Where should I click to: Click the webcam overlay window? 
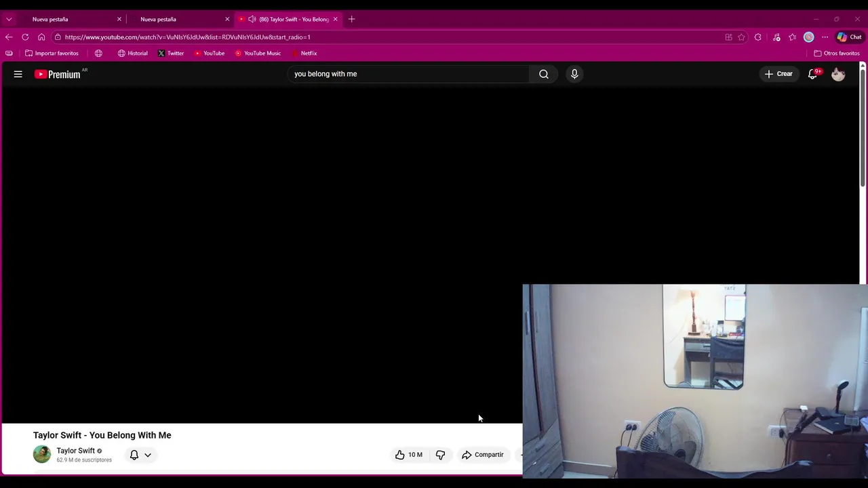point(695,381)
